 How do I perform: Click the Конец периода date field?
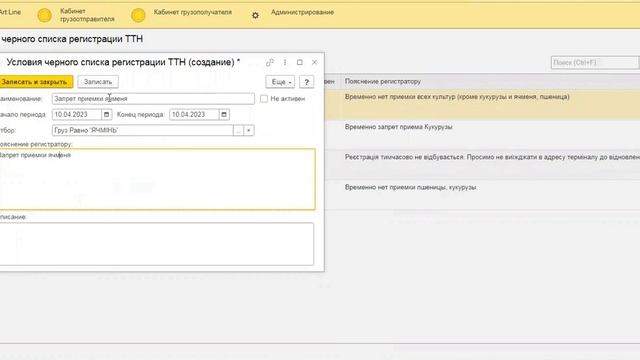pos(194,115)
